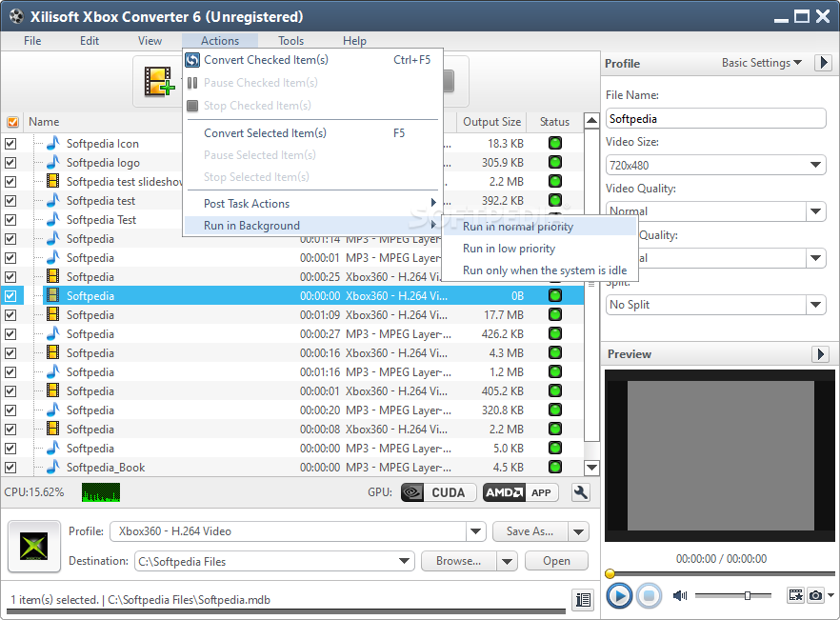Viewport: 840px width, 620px height.
Task: Open the Video Quality Normal dropdown
Action: tap(815, 211)
